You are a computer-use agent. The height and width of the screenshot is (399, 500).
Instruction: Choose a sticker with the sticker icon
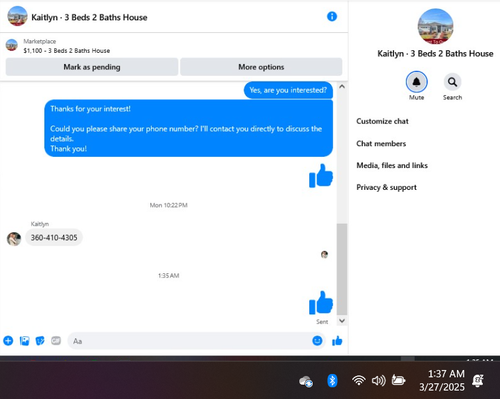(40, 341)
